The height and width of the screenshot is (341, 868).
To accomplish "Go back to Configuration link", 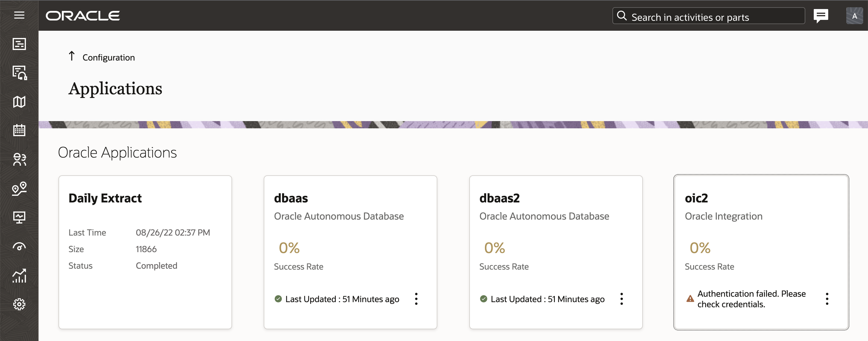I will pos(108,58).
